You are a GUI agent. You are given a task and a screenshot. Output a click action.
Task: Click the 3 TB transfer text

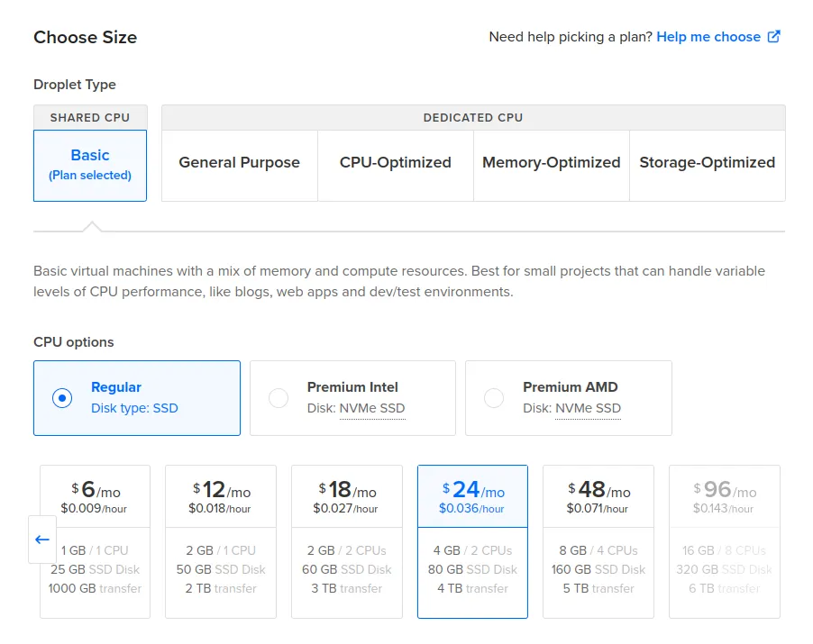click(x=347, y=588)
